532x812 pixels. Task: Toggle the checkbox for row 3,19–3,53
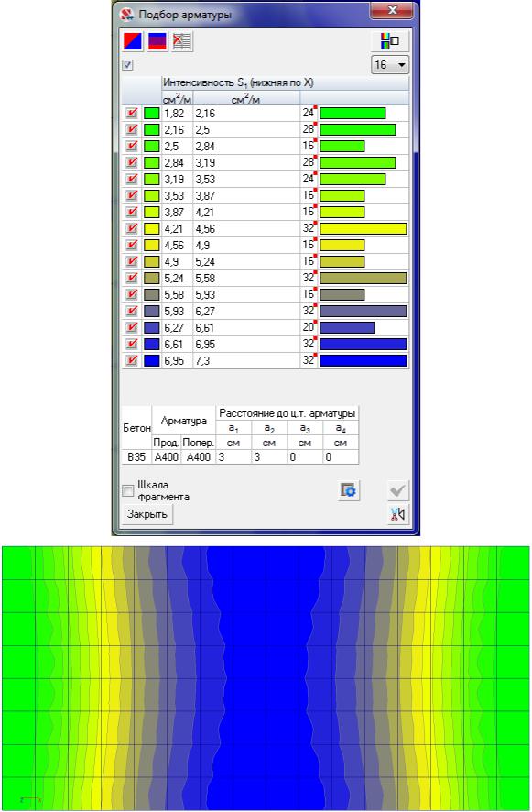(x=132, y=180)
